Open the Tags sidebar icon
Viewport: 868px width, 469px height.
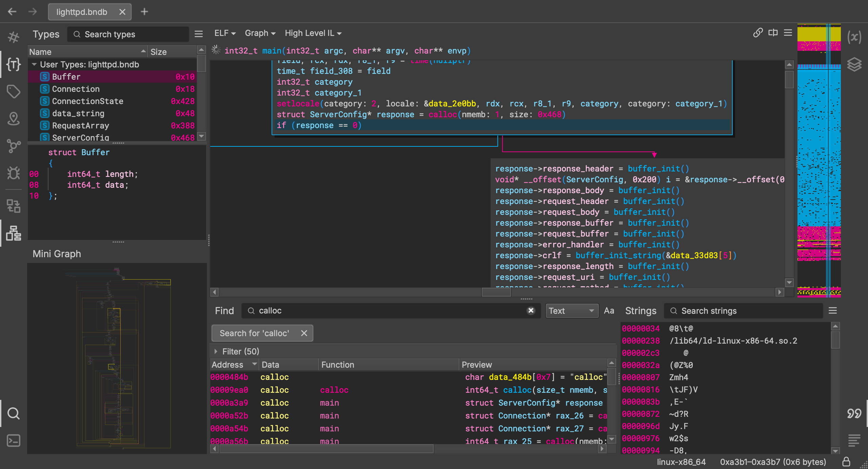tap(14, 91)
